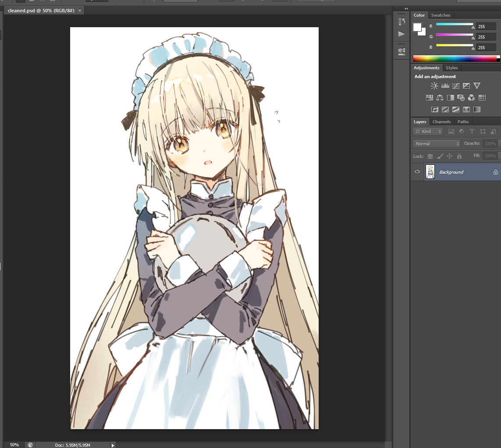Close the cleaned.psd document tab
501x448 pixels.
(x=80, y=11)
